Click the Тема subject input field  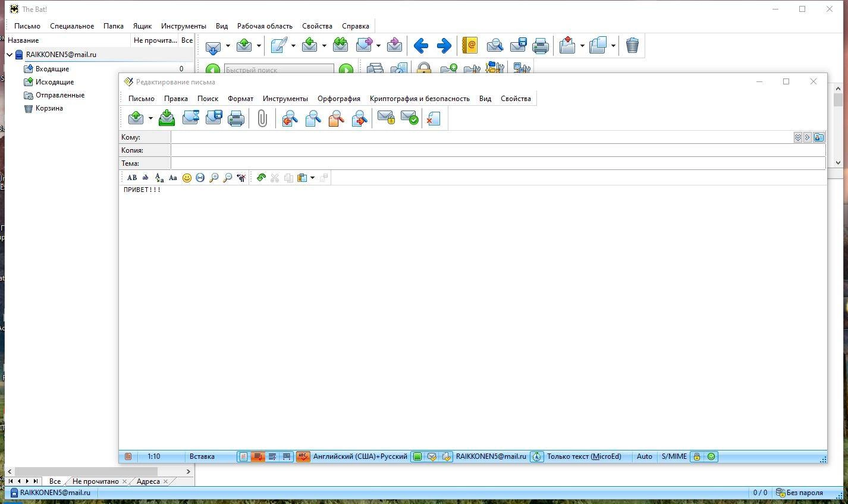point(498,163)
